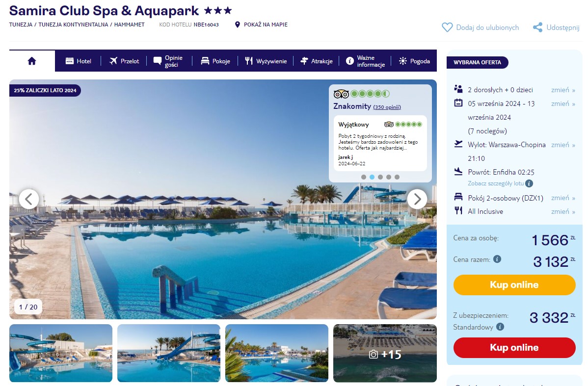This screenshot has width=588, height=386.
Task: Show next photo with right arrow
Action: pyautogui.click(x=417, y=199)
